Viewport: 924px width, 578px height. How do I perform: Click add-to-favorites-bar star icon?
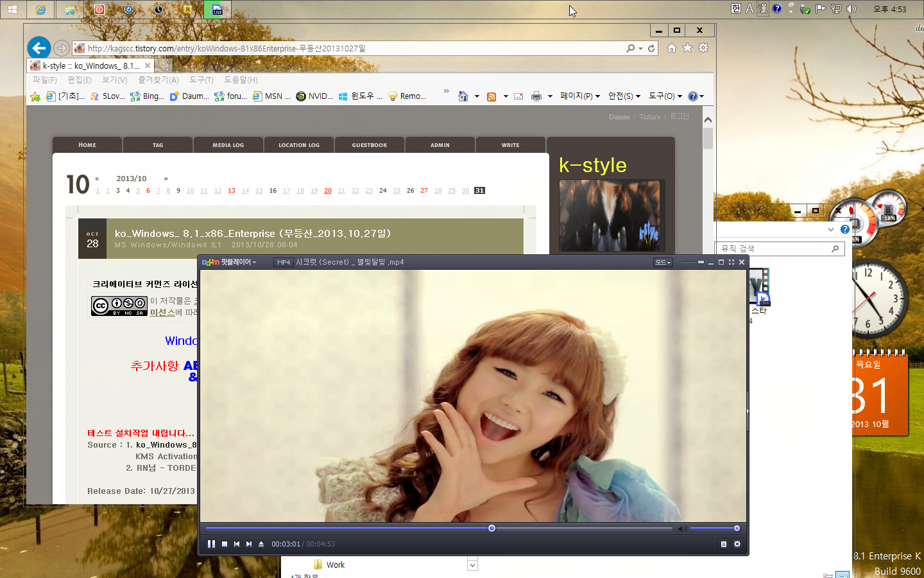click(x=35, y=96)
